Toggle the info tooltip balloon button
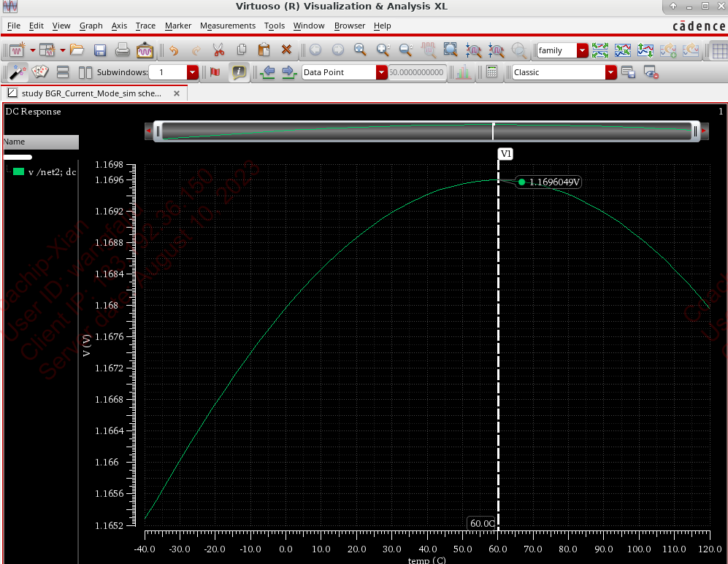This screenshot has height=564, width=728. tap(238, 72)
